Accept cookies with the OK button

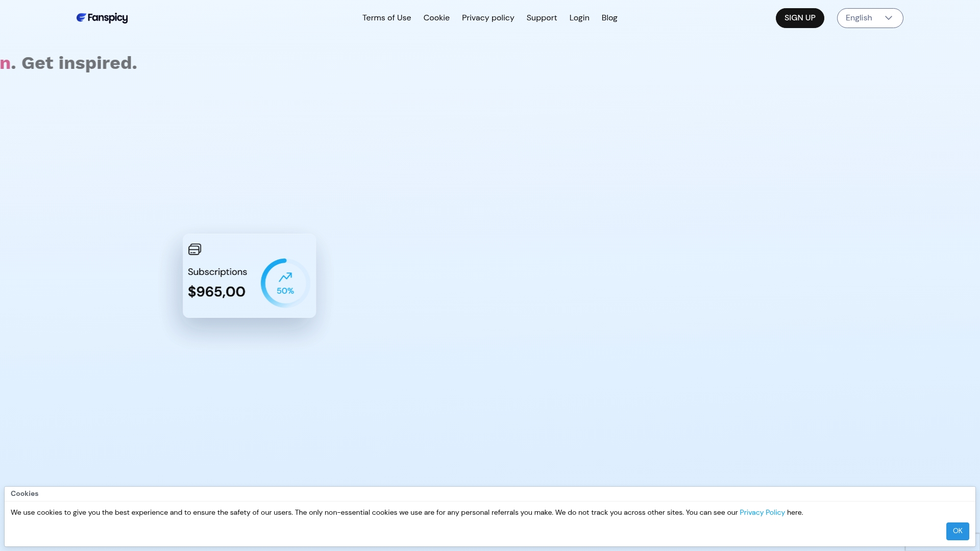(x=957, y=531)
